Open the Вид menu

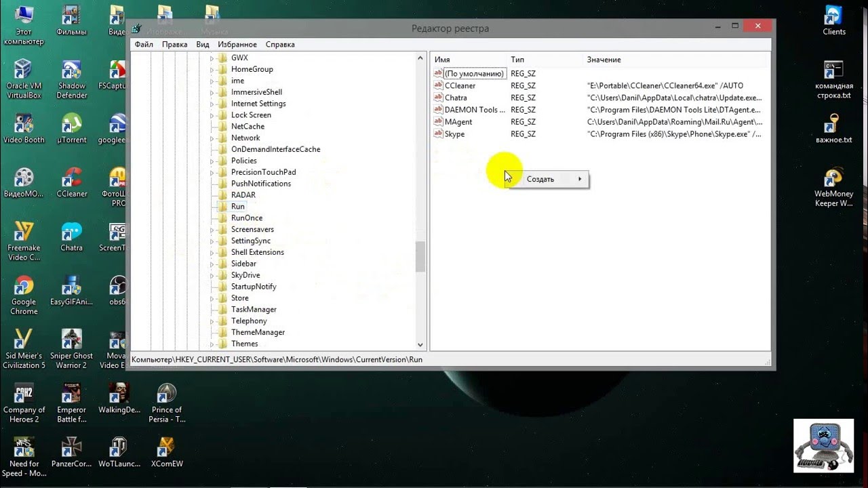[x=203, y=44]
